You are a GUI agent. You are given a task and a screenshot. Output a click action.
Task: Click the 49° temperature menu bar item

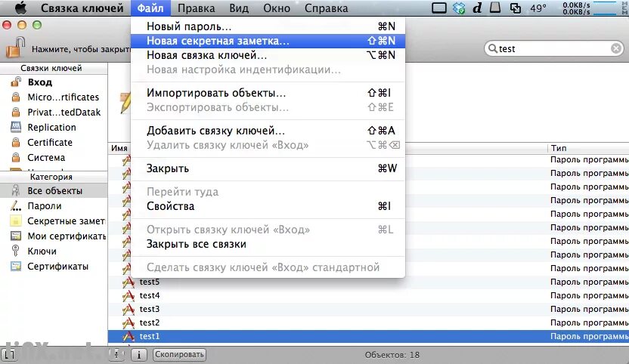538,8
